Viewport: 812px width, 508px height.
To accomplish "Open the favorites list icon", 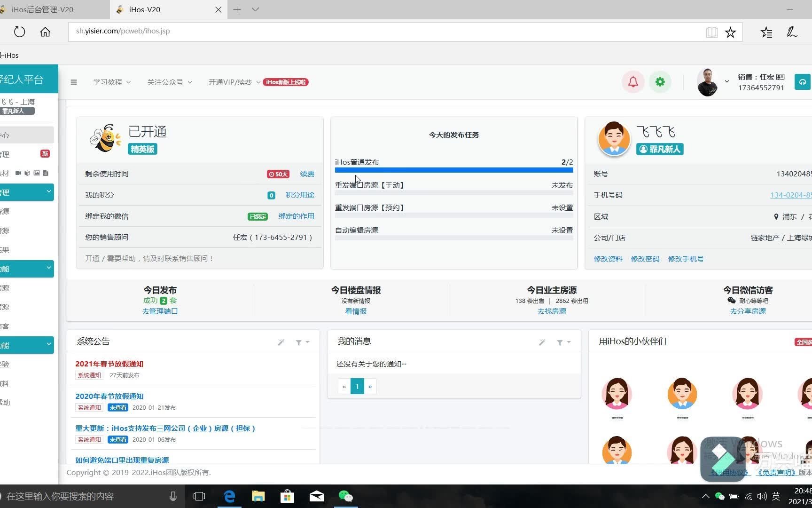I will (x=766, y=32).
